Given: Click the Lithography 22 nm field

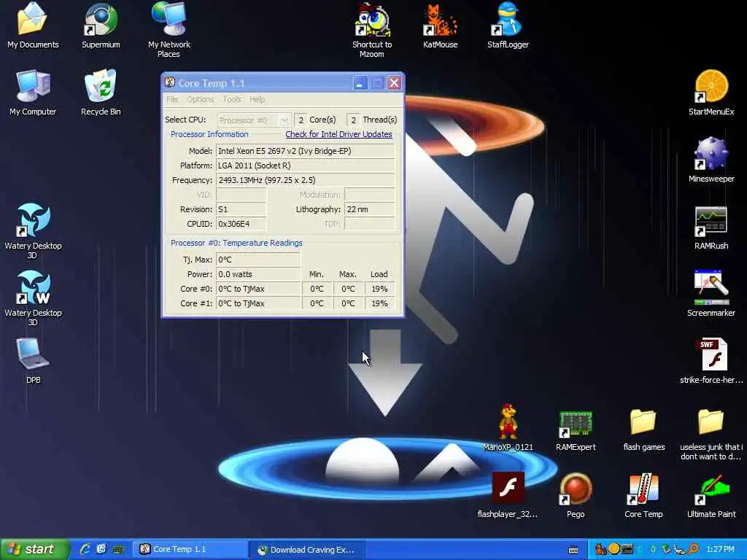Looking at the screenshot, I should pyautogui.click(x=370, y=209).
